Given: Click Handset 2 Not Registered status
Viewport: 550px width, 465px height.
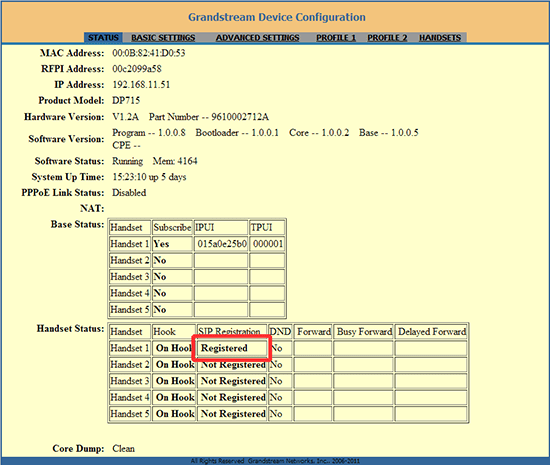Looking at the screenshot, I should [x=233, y=365].
